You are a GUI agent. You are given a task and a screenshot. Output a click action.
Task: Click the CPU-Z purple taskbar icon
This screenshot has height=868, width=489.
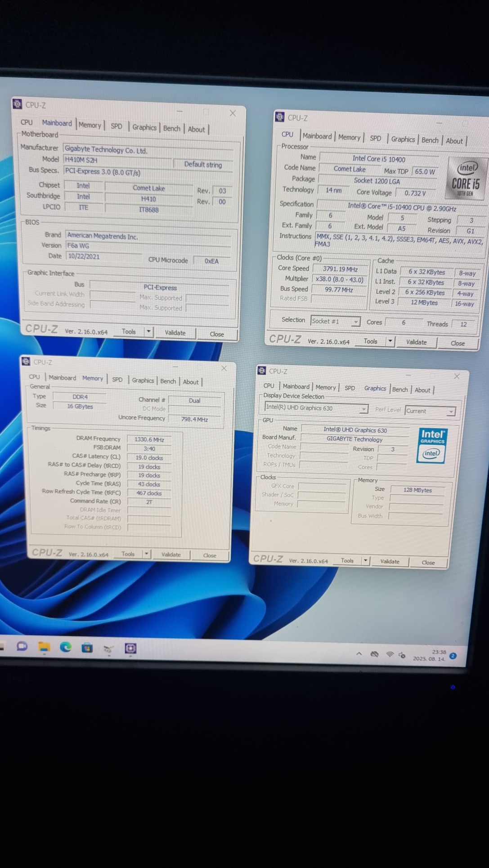[x=130, y=648]
